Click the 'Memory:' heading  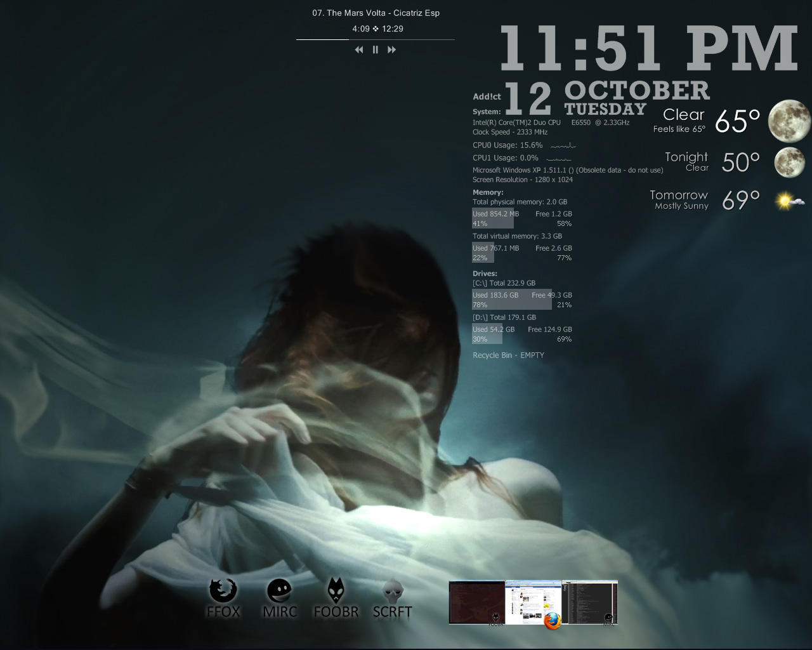488,192
